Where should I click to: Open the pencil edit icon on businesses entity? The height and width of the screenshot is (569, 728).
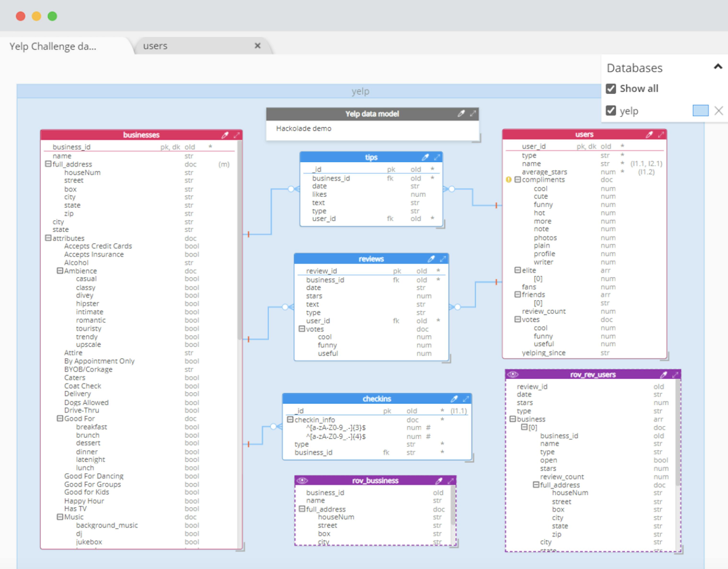click(225, 135)
